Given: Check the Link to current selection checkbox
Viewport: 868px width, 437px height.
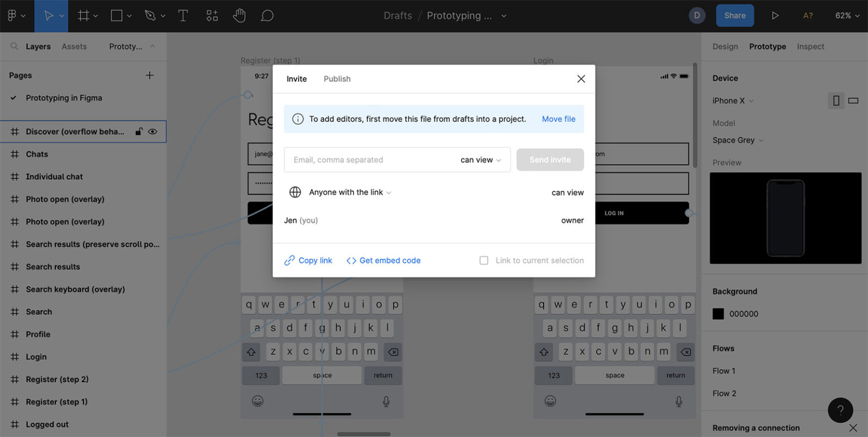Looking at the screenshot, I should (484, 260).
